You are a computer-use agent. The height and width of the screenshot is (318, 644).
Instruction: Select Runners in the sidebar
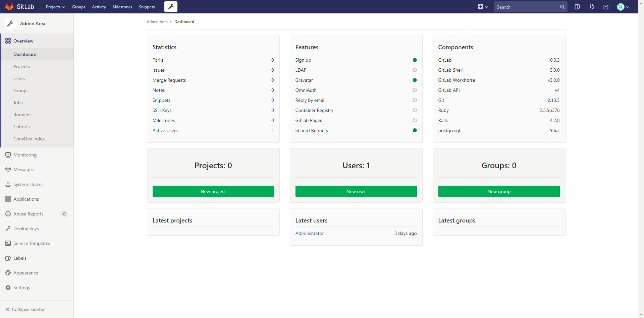tap(38, 115)
